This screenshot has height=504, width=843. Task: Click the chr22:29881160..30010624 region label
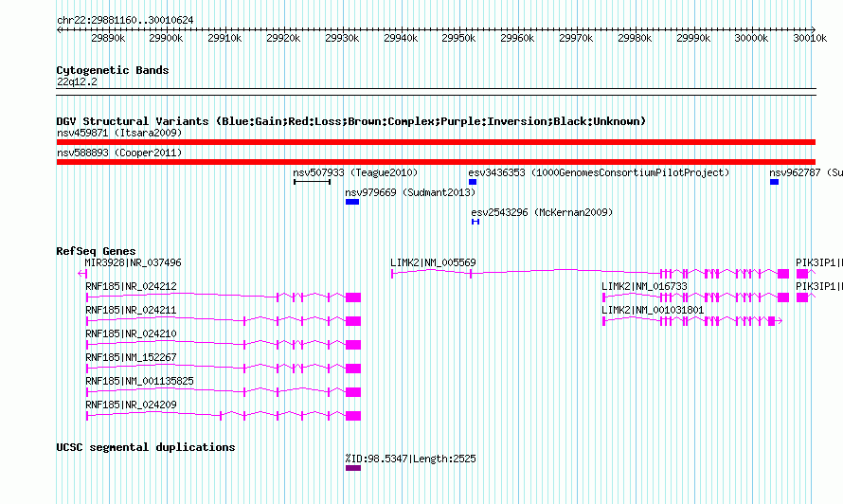point(125,21)
